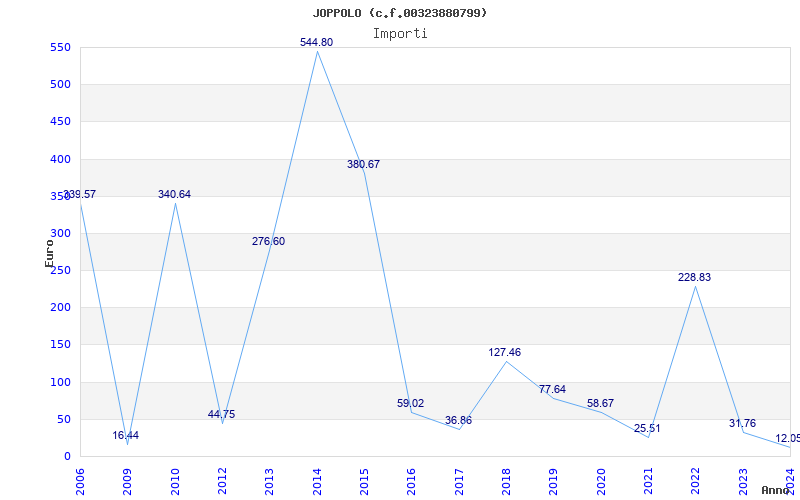Select the 500 y-axis tick label
The image size is (800, 500).
(60, 84)
